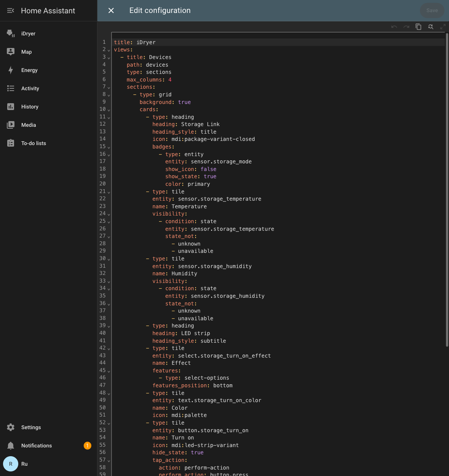The width and height of the screenshot is (449, 476).
Task: Close the Edit configuration dialog
Action: [x=111, y=11]
